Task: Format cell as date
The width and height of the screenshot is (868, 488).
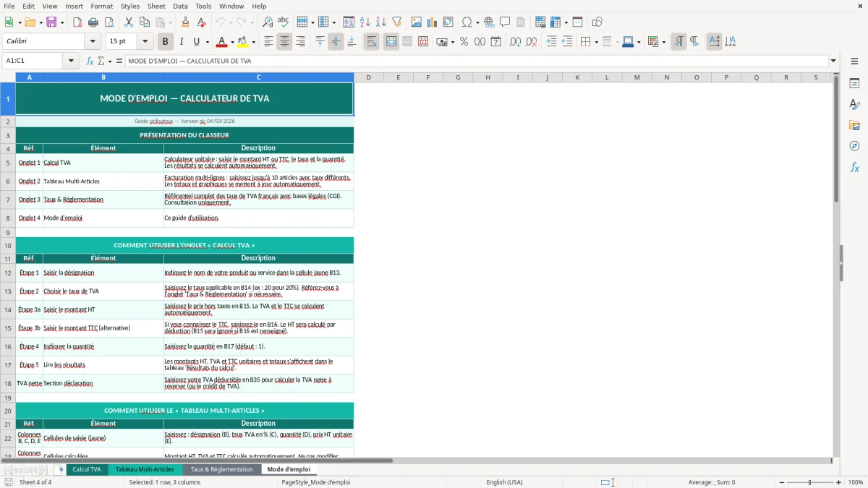Action: coord(495,42)
